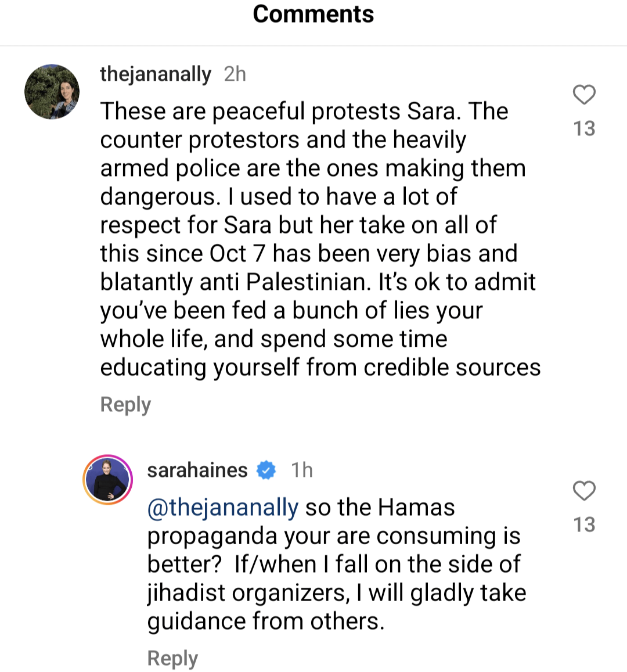Open the sarahaines username link

[x=197, y=470]
